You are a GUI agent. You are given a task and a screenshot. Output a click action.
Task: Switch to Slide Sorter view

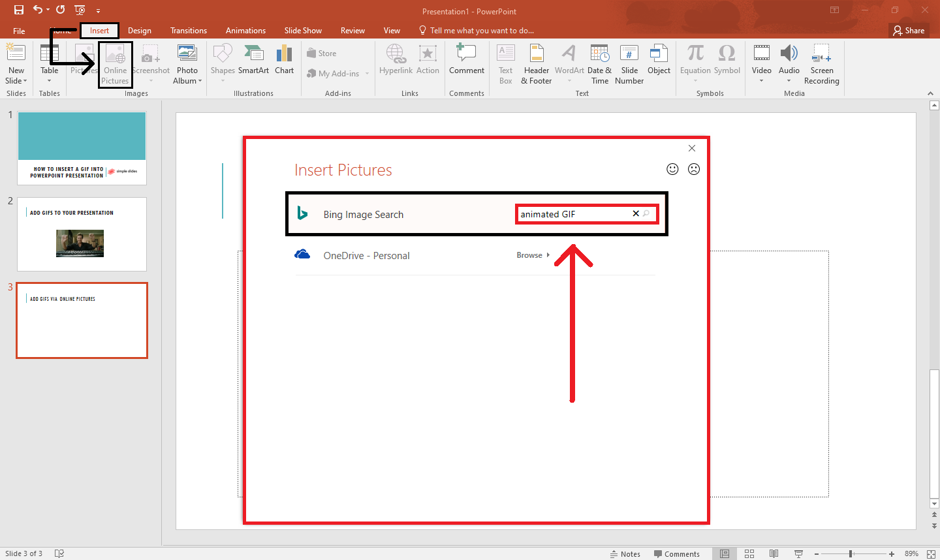[x=749, y=553]
